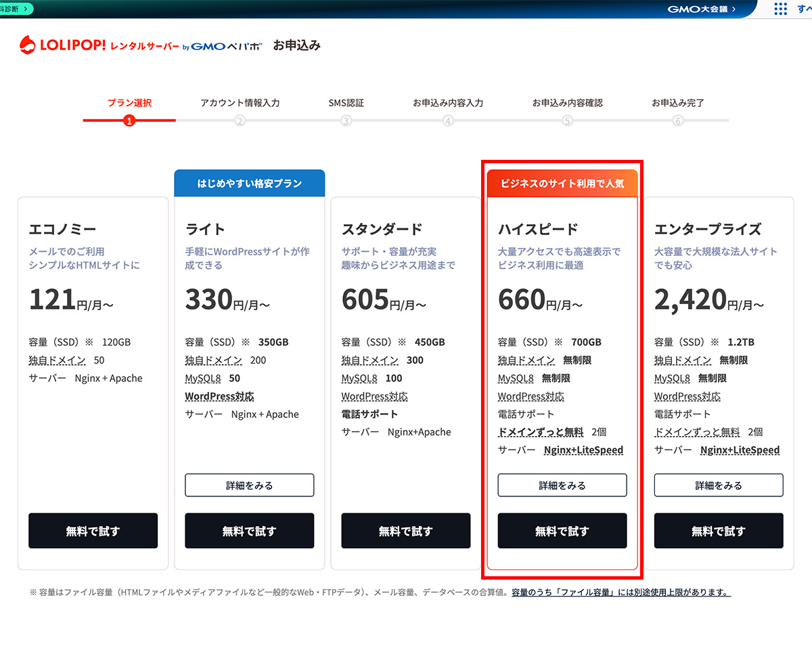The width and height of the screenshot is (812, 646).
Task: Click step indicator 2 for アカウント情報入力
Action: 240,122
